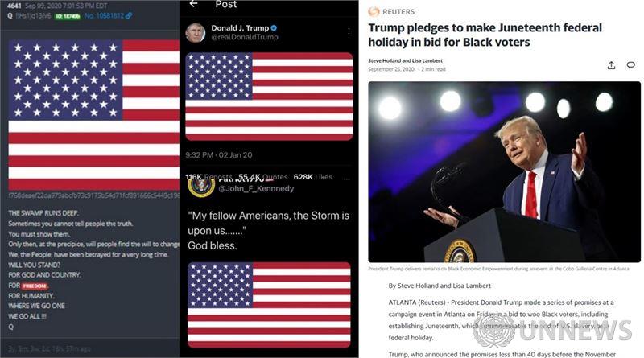This screenshot has height=358, width=644.
Task: View the 628K Likes list
Action: 313,176
